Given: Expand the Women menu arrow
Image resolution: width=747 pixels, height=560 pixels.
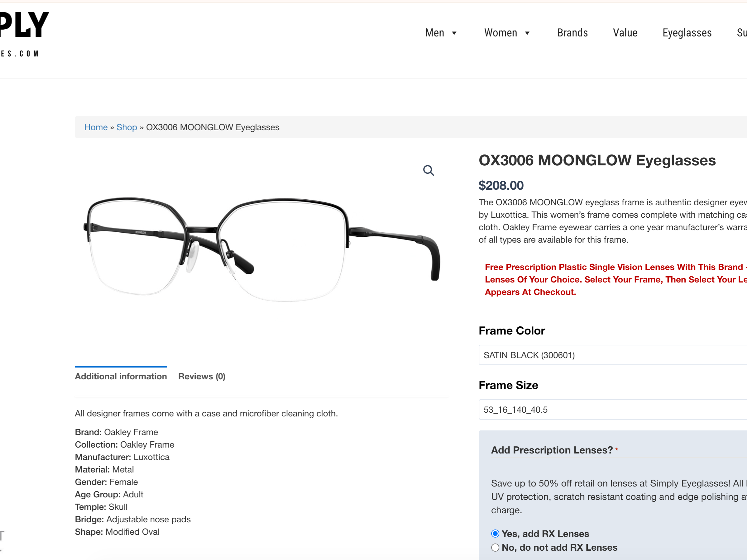Looking at the screenshot, I should (527, 33).
